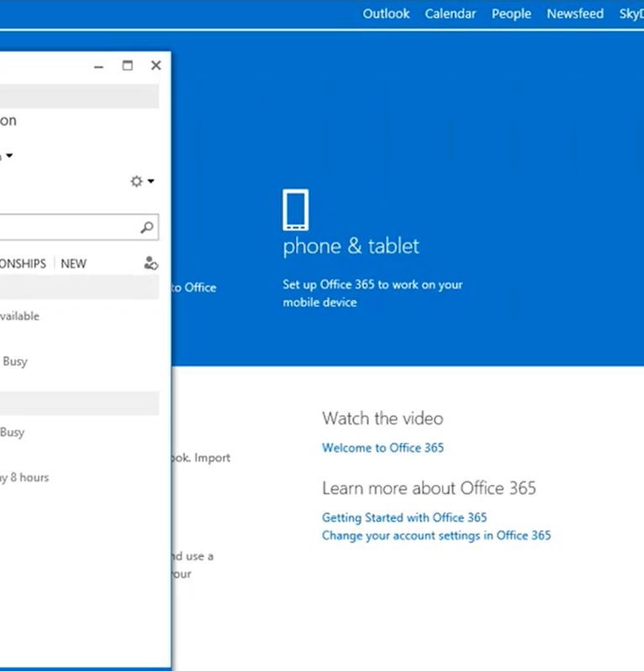Viewport: 644px width, 671px height.
Task: Open Calendar in the top navigation bar
Action: pyautogui.click(x=450, y=13)
